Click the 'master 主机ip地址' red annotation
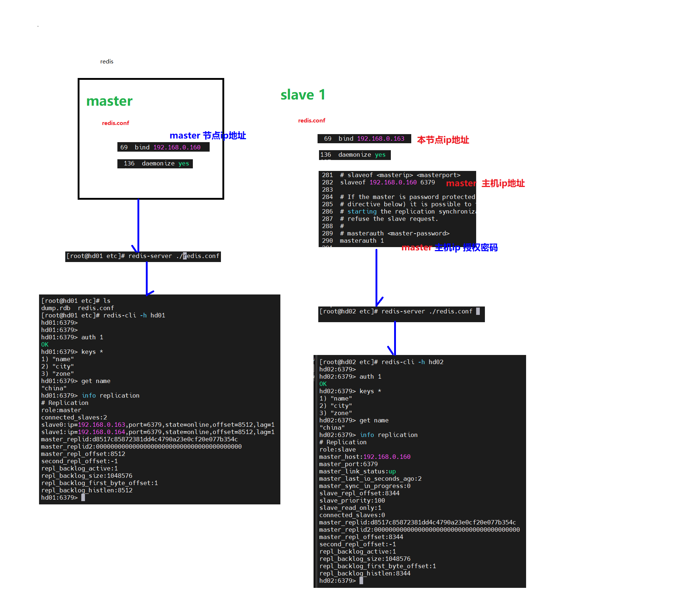This screenshot has height=613, width=700. coord(485,183)
